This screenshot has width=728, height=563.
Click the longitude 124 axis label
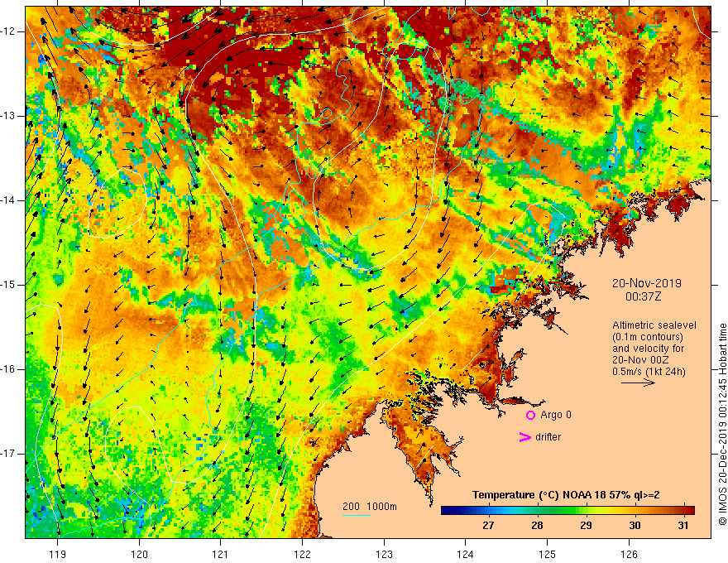click(x=465, y=554)
